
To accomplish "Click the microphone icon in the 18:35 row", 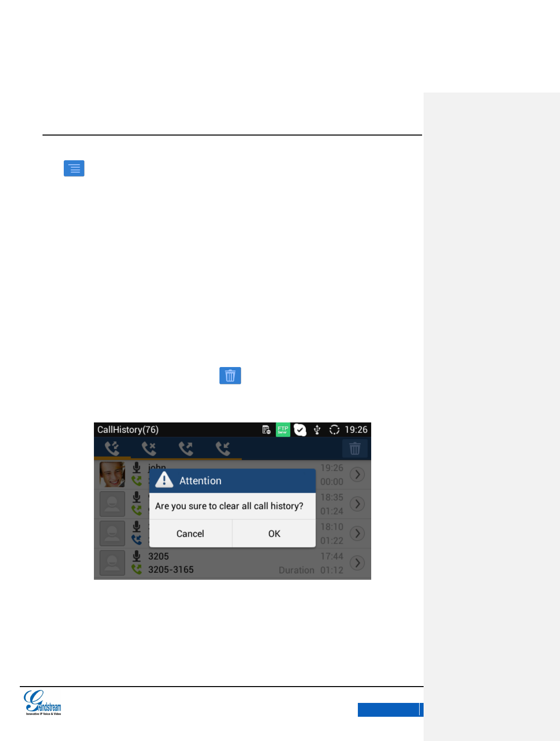I will (137, 497).
